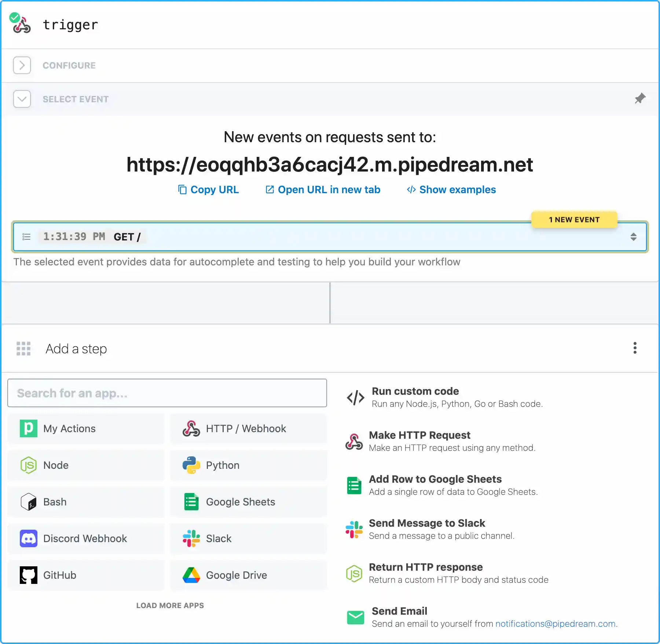The width and height of the screenshot is (660, 644).
Task: Click the My Actions icon
Action: 28,428
